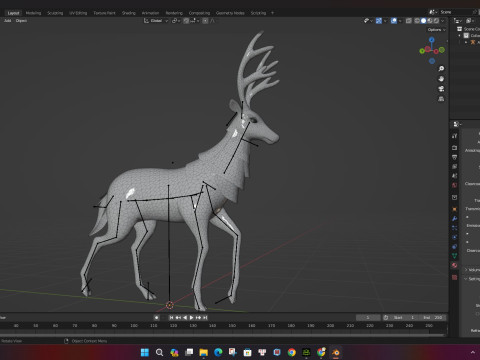This screenshot has height=360, width=480.
Task: Add a new workspace with plus button
Action: [x=272, y=13]
